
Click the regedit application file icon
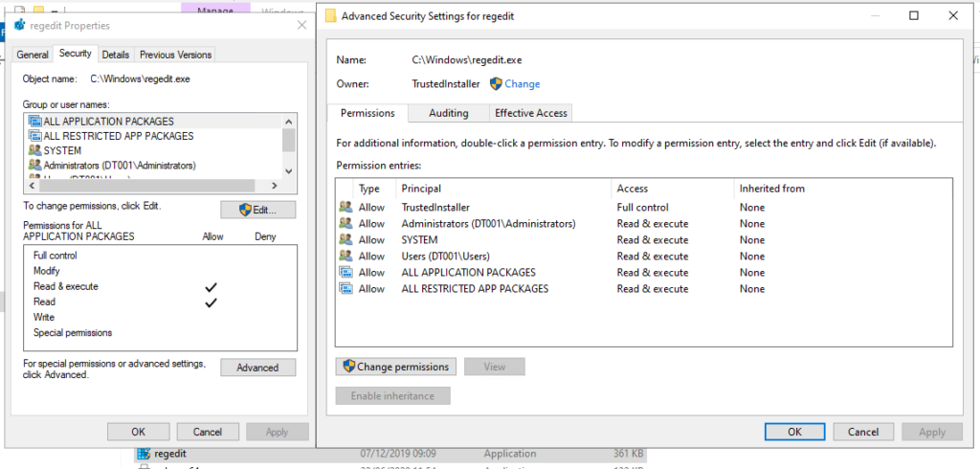144,454
